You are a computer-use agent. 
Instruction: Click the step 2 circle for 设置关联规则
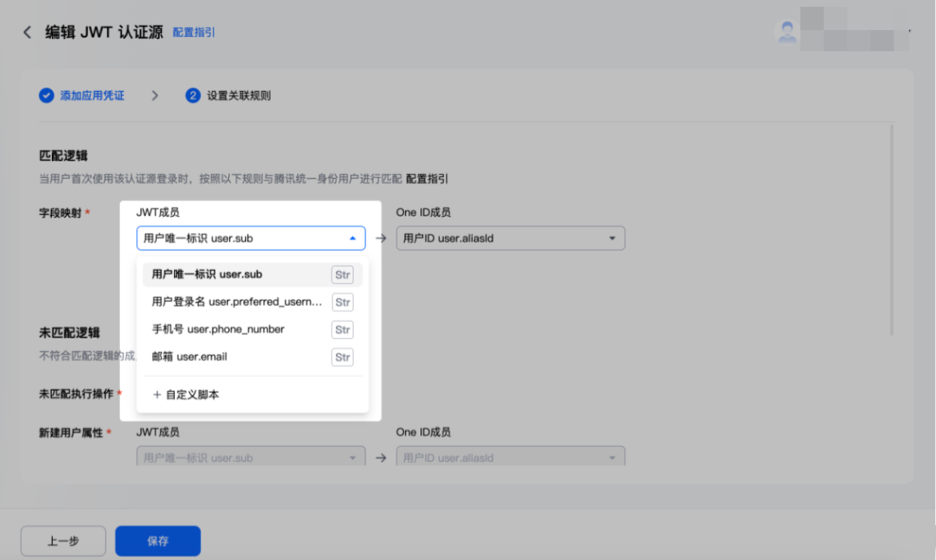pyautogui.click(x=193, y=96)
